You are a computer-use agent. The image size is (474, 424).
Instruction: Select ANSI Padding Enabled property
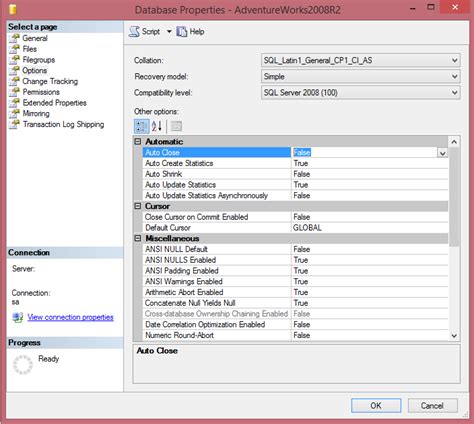[x=295, y=271]
